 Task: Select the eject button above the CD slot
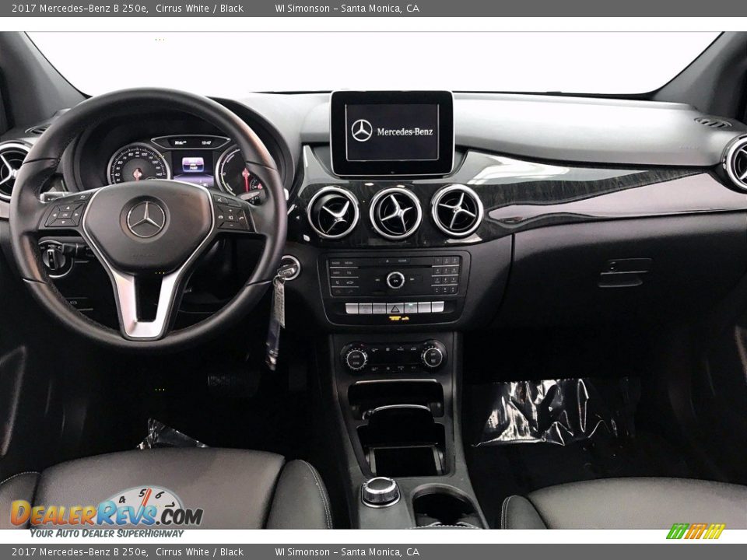pyautogui.click(x=388, y=260)
